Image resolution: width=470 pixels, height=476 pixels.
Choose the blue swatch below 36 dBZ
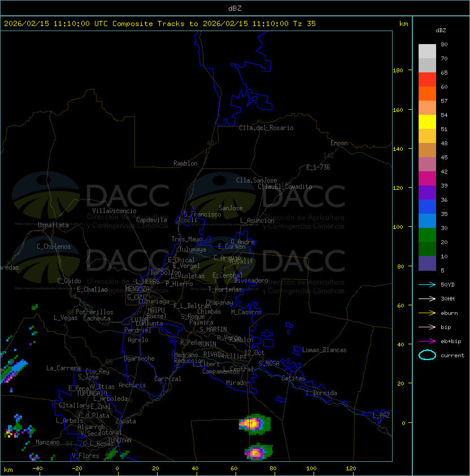(427, 207)
